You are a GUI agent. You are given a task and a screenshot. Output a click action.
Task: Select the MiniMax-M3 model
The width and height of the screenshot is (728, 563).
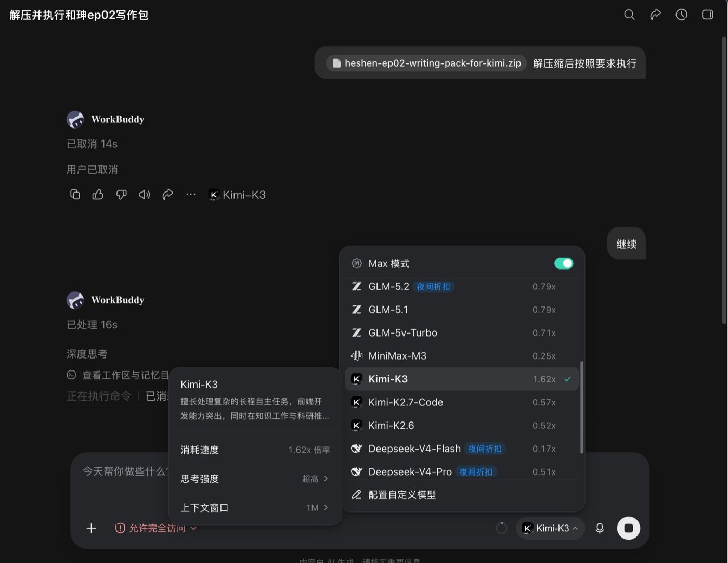tap(462, 356)
